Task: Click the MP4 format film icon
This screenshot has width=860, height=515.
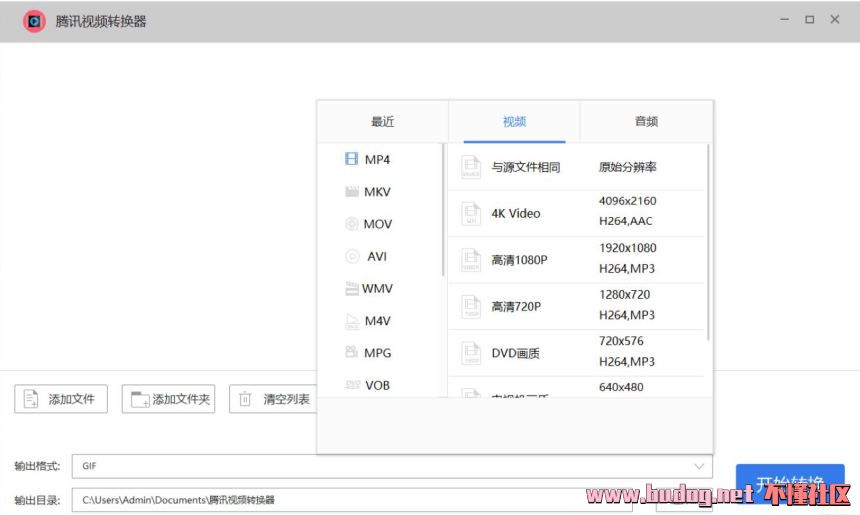Action: pyautogui.click(x=351, y=159)
